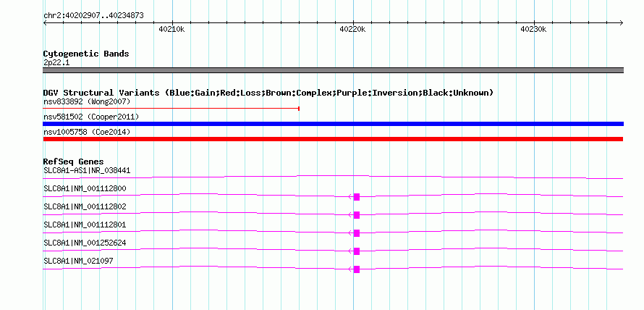Click the 2p22.1 band label
Viewport: 644px width, 310px height.
pos(56,63)
